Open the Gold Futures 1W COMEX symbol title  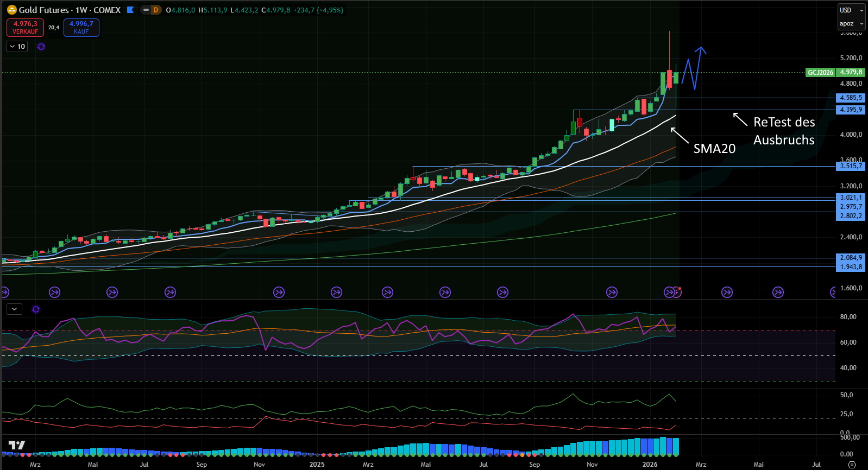[x=70, y=10]
